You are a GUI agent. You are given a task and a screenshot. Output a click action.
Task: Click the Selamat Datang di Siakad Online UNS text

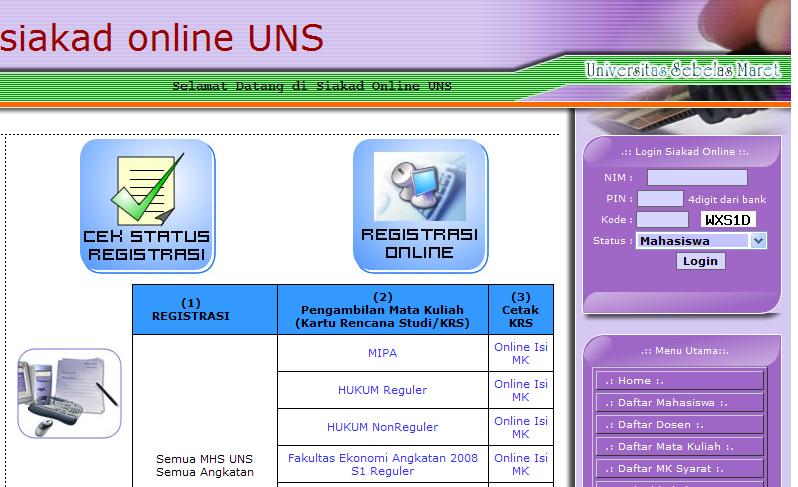tap(312, 86)
